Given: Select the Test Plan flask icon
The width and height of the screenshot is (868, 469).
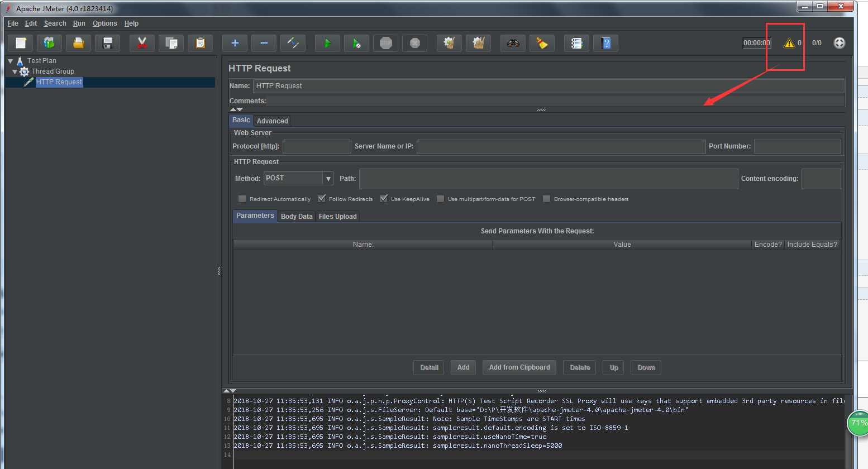Looking at the screenshot, I should pos(20,61).
